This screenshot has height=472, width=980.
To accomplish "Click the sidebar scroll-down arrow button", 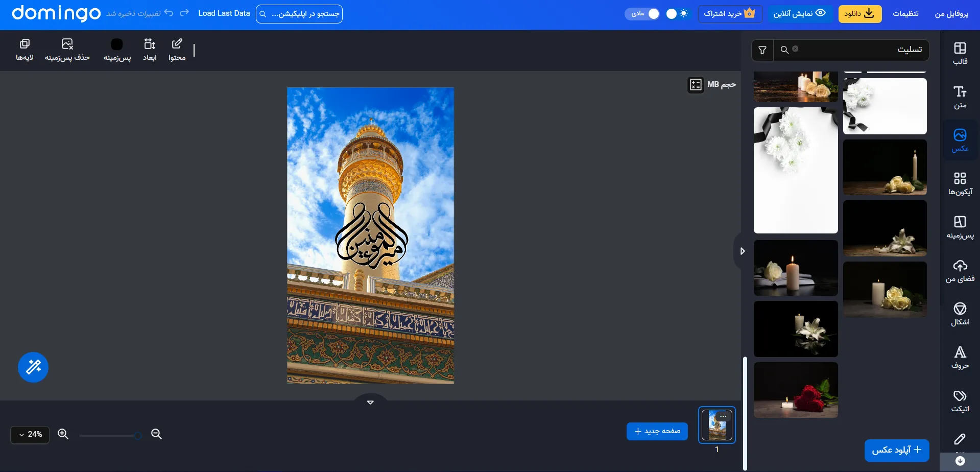I will click(x=960, y=461).
